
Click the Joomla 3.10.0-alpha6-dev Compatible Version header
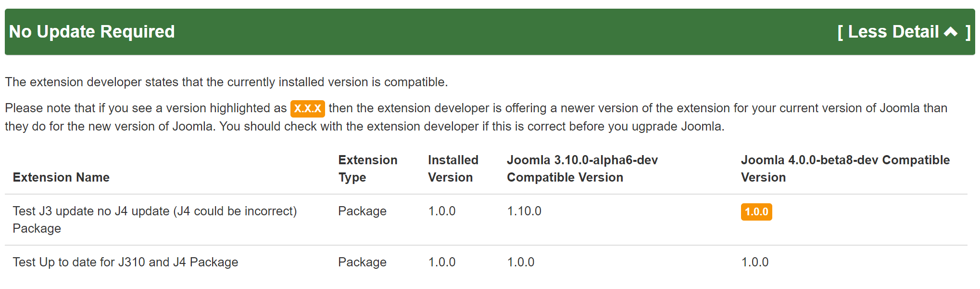click(582, 169)
